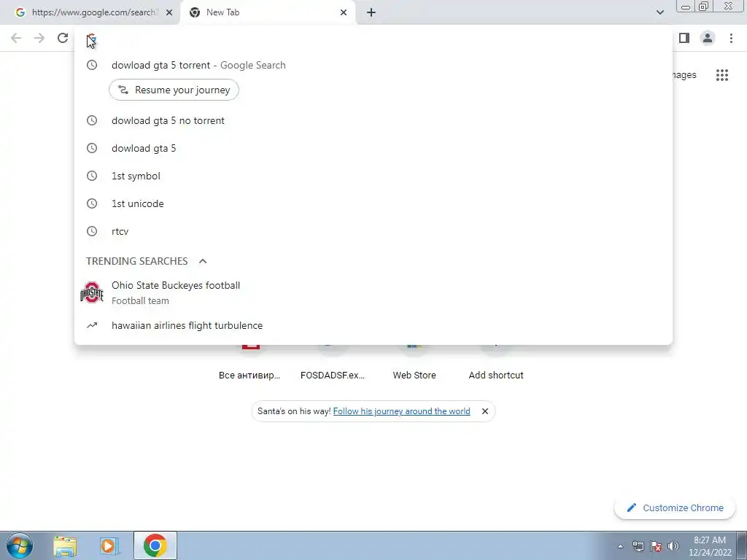Close the google.com/search tab
This screenshot has width=747, height=560.
(169, 12)
